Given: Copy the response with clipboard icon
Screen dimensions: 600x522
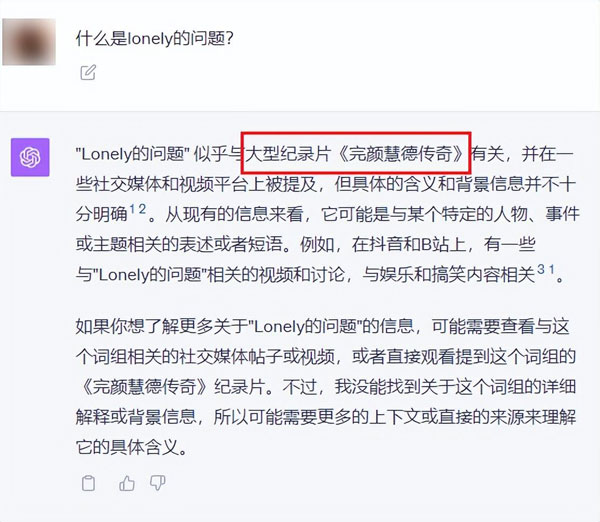Looking at the screenshot, I should (88, 483).
